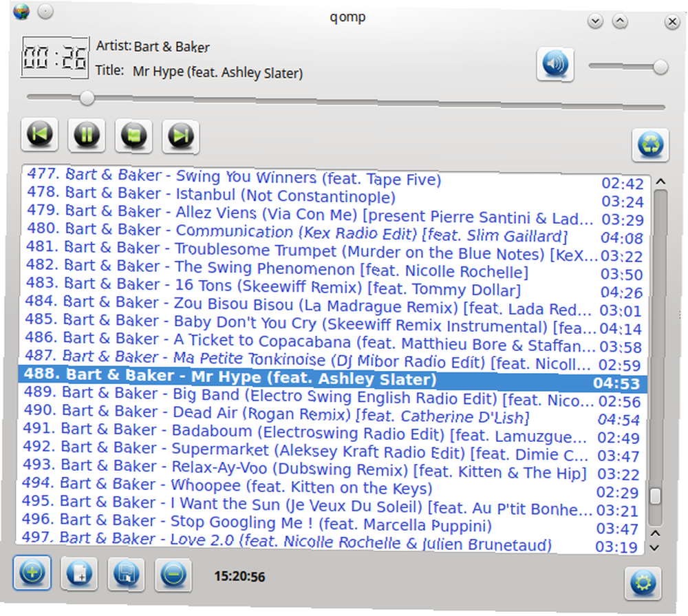688x616 pixels.
Task: Maximize window with the up-chevron button
Action: tap(620, 21)
